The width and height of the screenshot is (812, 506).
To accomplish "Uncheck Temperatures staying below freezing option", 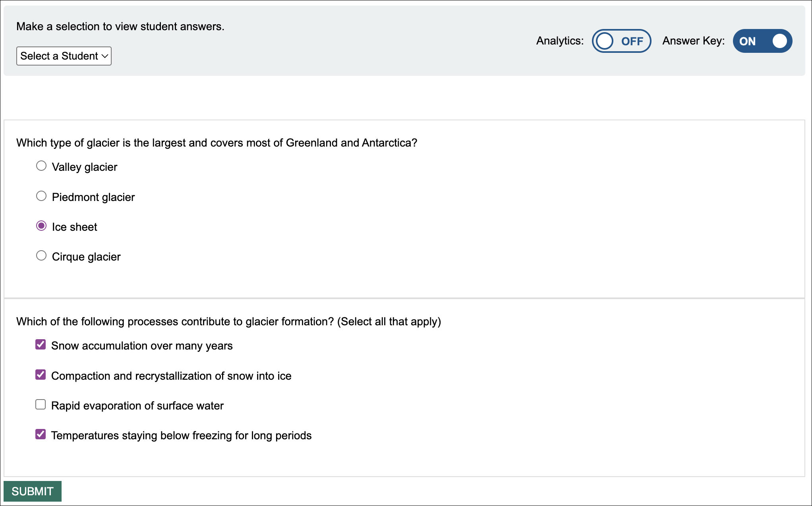I will pyautogui.click(x=40, y=434).
